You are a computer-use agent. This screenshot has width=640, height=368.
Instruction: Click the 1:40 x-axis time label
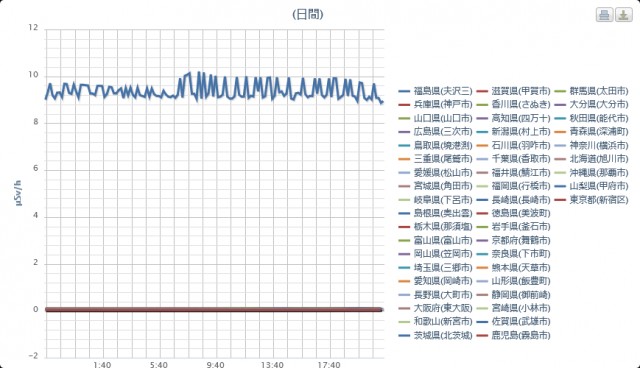(102, 364)
